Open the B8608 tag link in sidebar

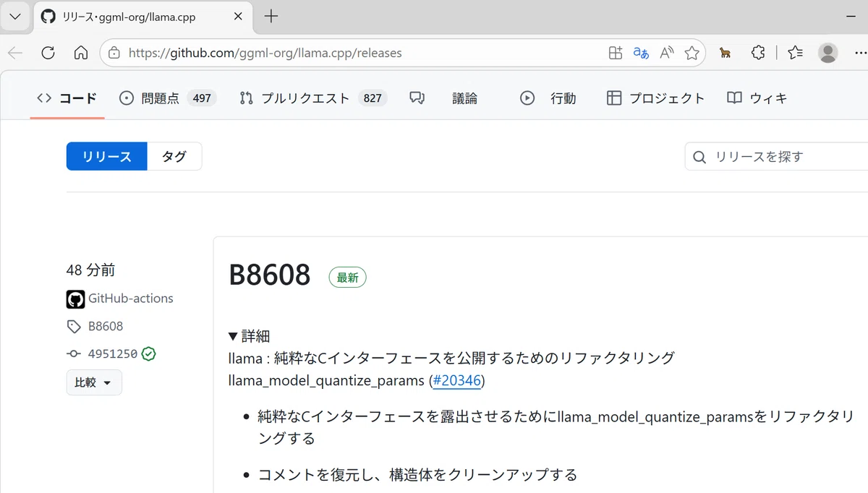coord(106,327)
